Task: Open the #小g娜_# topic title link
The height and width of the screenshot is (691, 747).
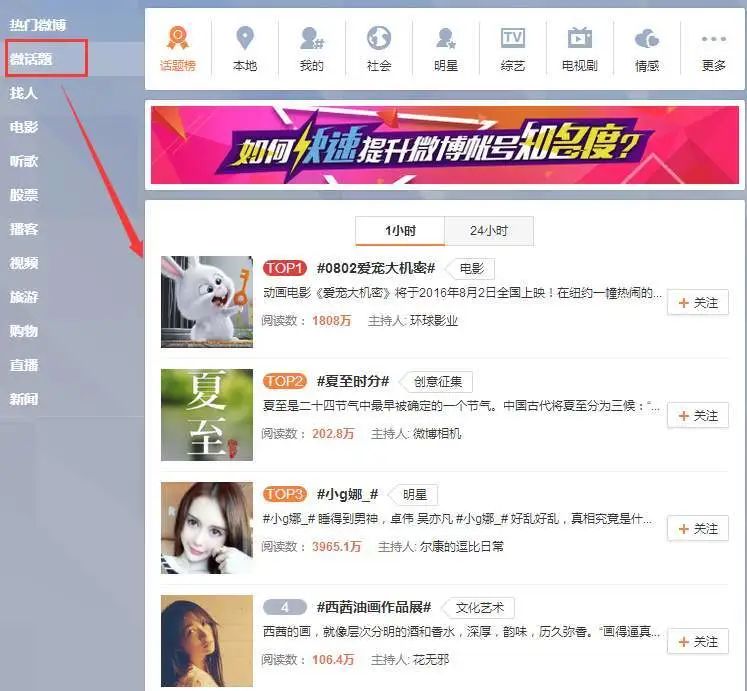Action: (x=347, y=495)
